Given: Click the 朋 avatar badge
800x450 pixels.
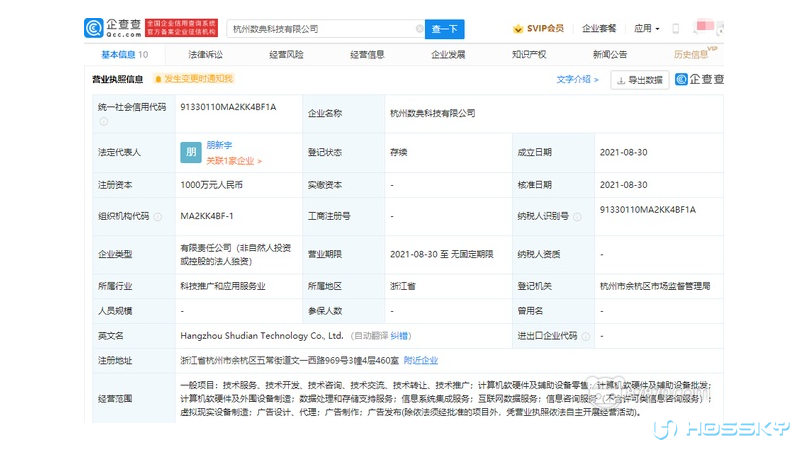Looking at the screenshot, I should [x=191, y=152].
